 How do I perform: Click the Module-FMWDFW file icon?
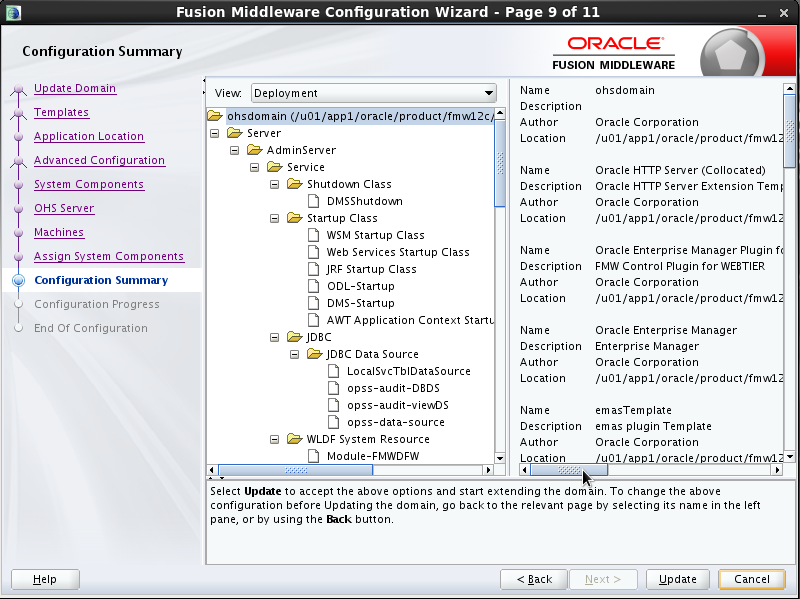pyautogui.click(x=314, y=456)
